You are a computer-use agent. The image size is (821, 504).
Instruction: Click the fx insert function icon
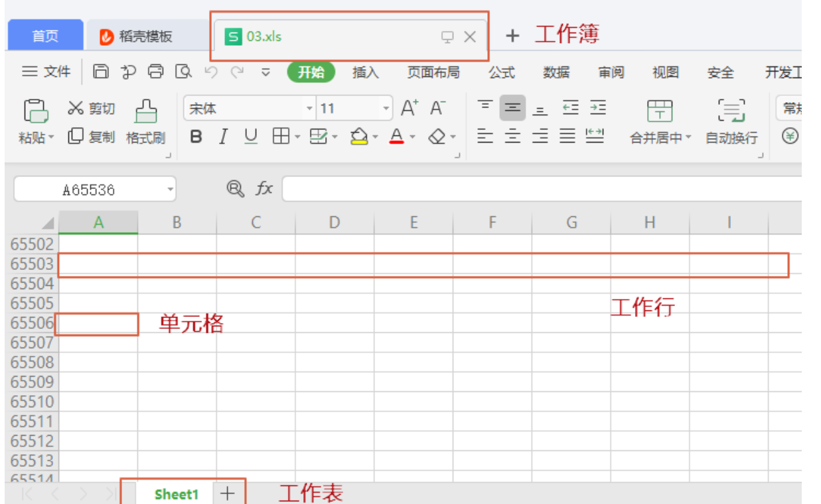pyautogui.click(x=264, y=189)
